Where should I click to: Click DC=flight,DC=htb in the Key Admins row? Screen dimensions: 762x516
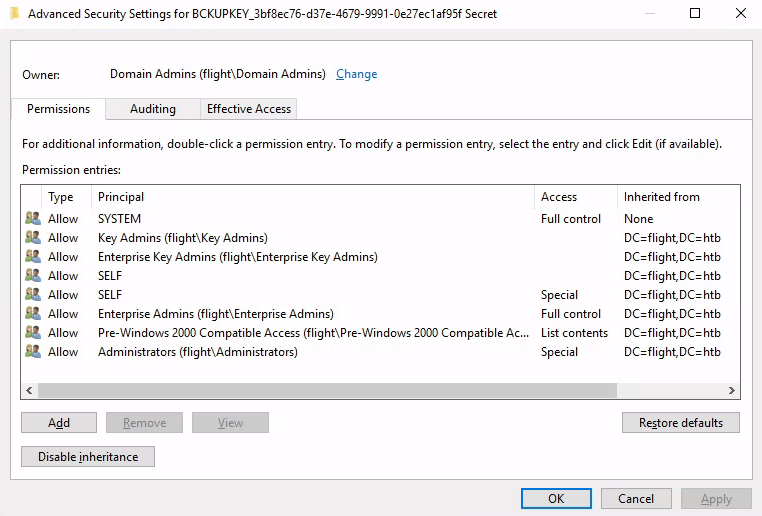click(672, 238)
